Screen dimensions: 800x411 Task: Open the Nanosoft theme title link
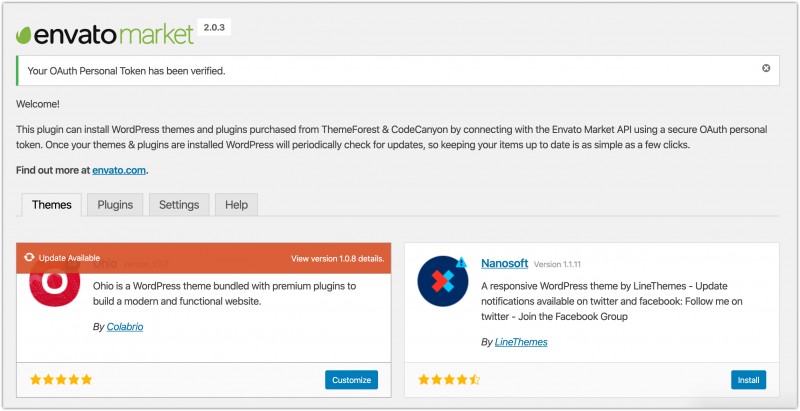[x=504, y=263]
